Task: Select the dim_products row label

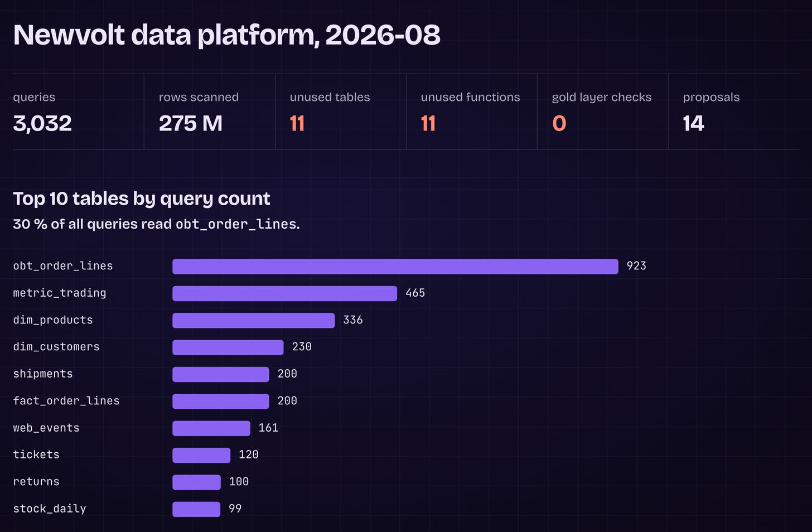Action: tap(53, 320)
